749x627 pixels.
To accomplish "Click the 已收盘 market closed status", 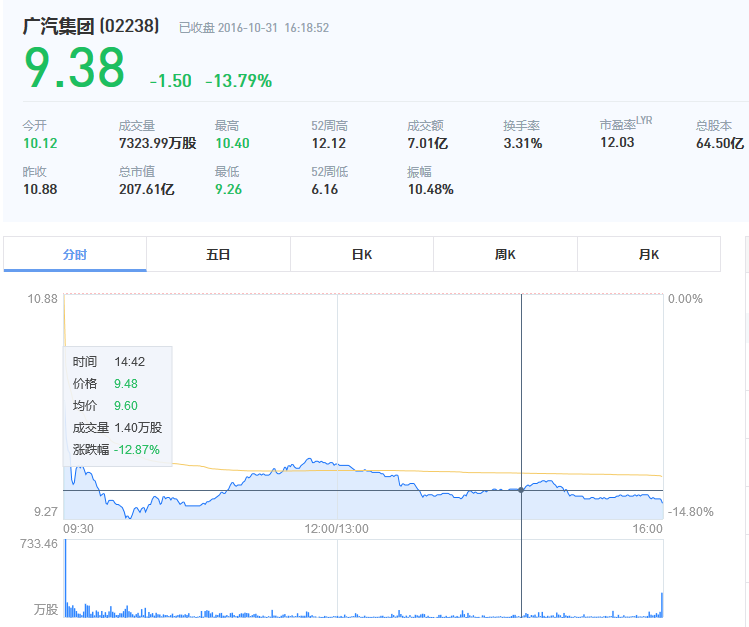I will point(197,28).
